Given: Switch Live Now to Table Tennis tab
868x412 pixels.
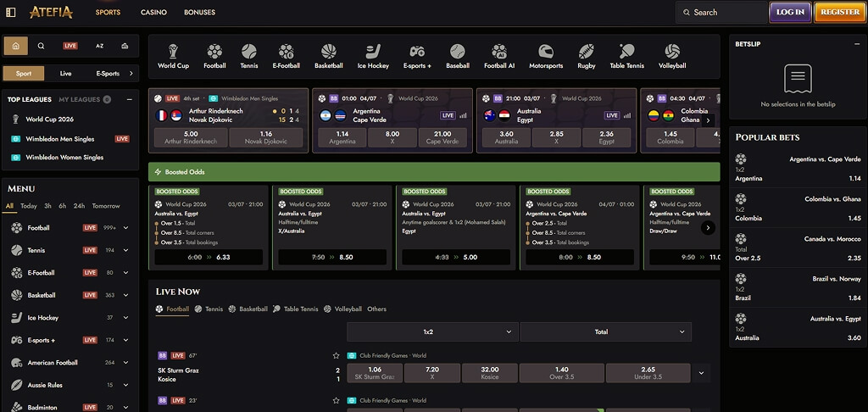Looking at the screenshot, I should (296, 309).
